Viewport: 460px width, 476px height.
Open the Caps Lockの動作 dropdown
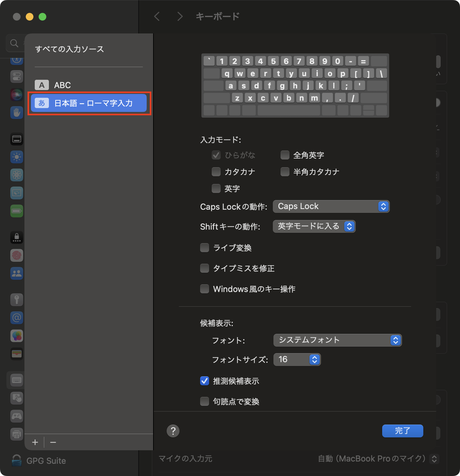click(331, 206)
